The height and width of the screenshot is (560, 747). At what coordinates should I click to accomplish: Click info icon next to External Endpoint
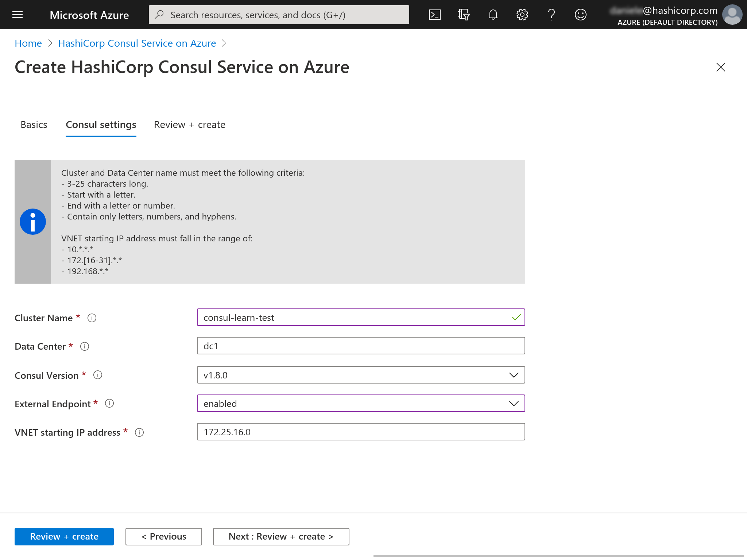(x=109, y=403)
